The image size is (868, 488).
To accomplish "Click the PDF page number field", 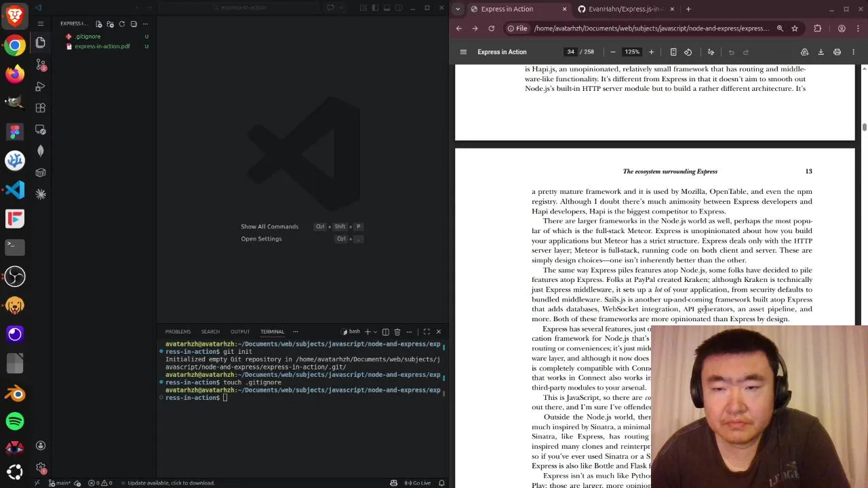I will click(x=571, y=52).
